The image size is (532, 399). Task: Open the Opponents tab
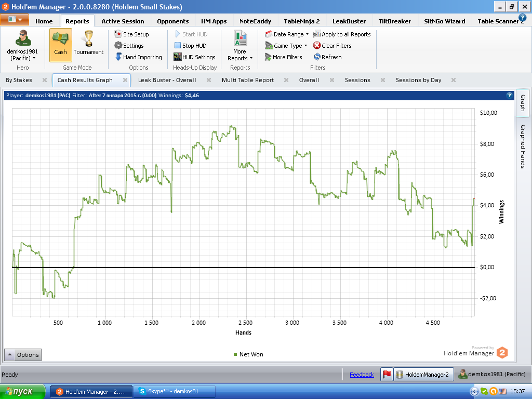tap(172, 21)
